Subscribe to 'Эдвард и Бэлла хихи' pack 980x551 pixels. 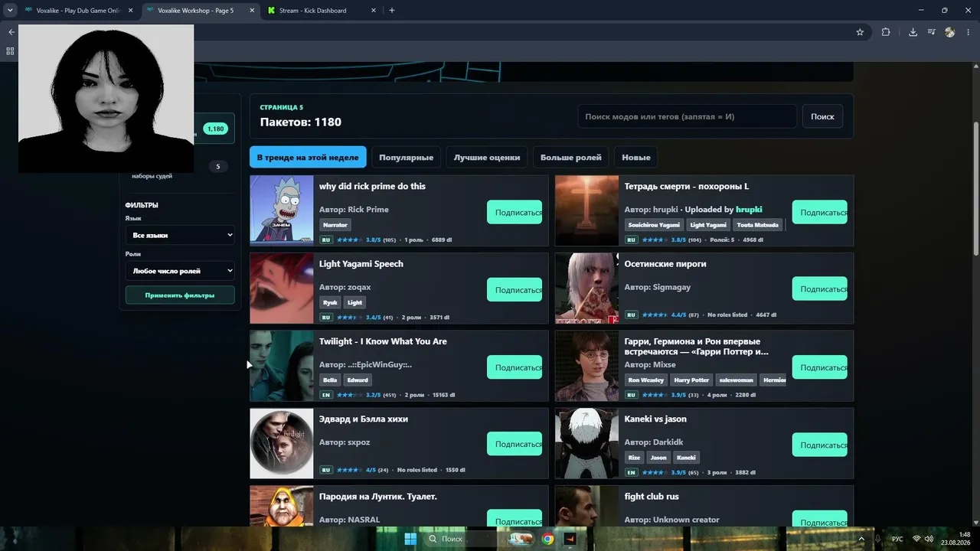tap(514, 444)
